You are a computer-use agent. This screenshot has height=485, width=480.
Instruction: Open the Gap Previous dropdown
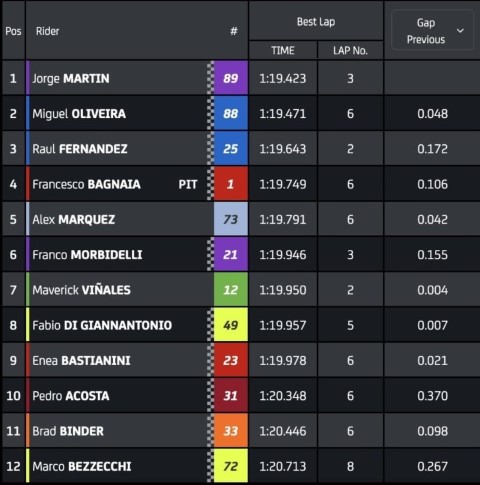point(432,30)
